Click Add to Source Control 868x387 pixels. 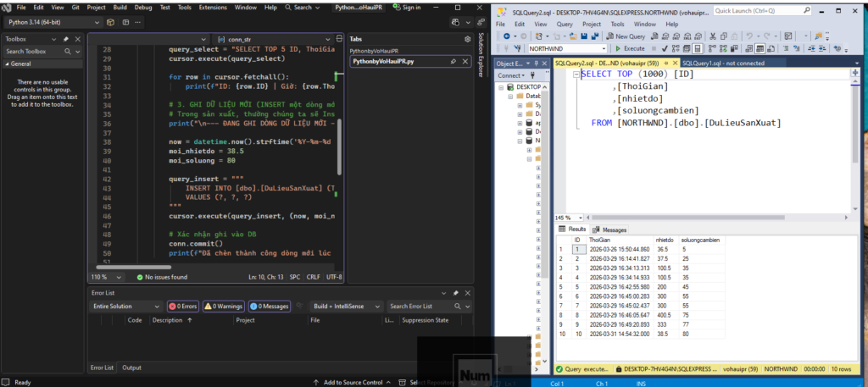353,382
